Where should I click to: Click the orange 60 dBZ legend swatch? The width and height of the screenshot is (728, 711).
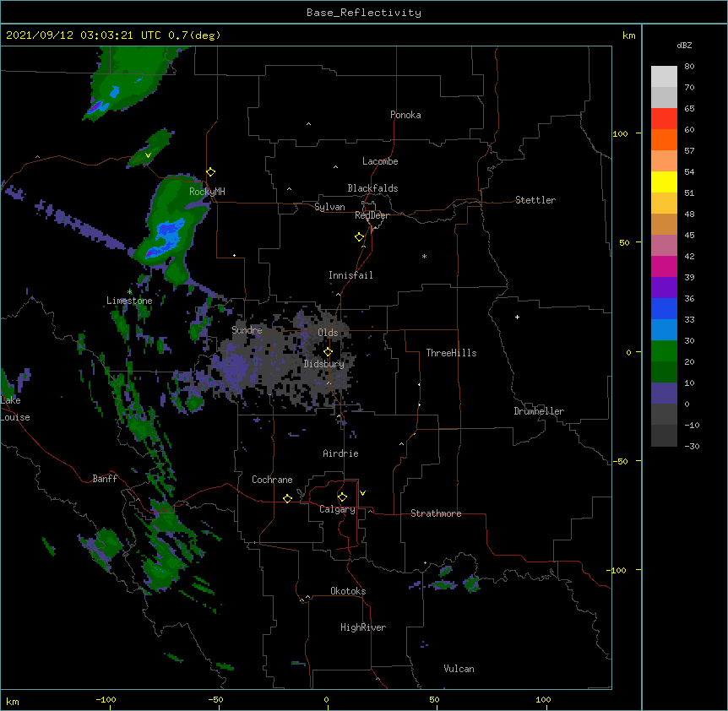point(664,139)
